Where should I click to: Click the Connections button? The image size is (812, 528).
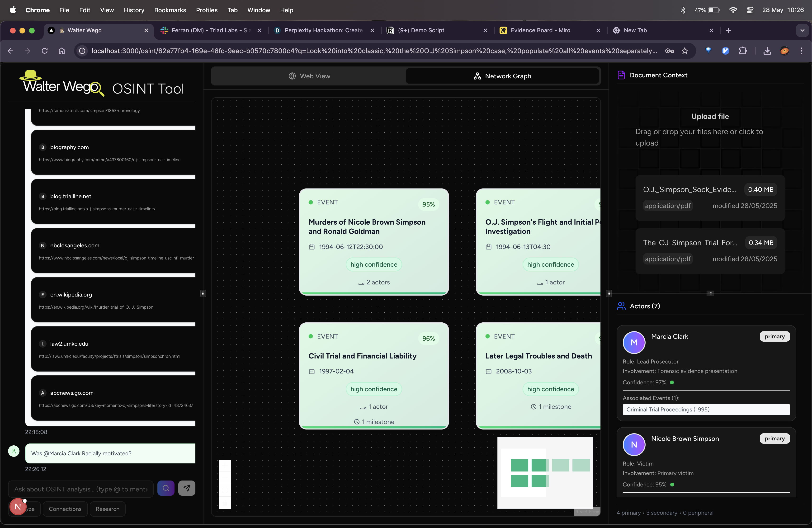(x=65, y=509)
